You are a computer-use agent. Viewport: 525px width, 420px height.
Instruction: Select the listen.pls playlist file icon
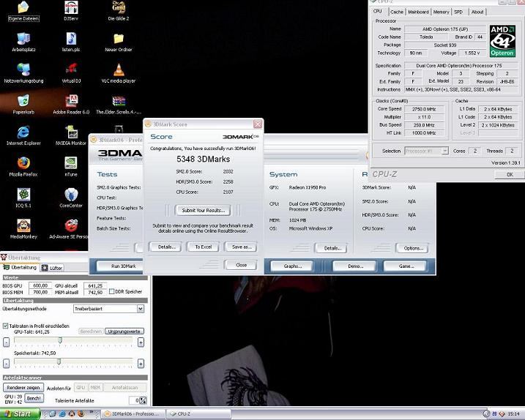pyautogui.click(x=71, y=42)
